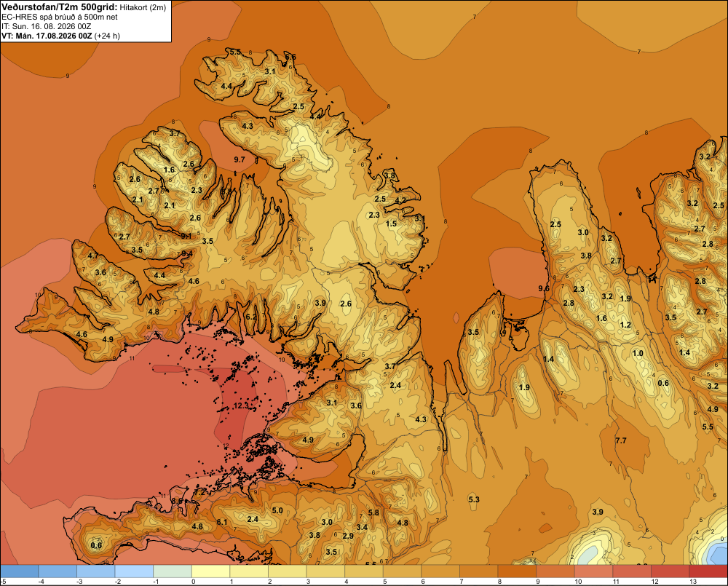
Task: Pick the pale green legend swatch between -1 and 0
Action: pyautogui.click(x=173, y=571)
